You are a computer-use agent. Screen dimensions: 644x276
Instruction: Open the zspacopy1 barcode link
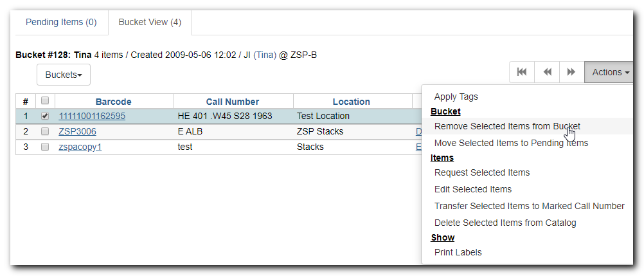click(x=80, y=147)
